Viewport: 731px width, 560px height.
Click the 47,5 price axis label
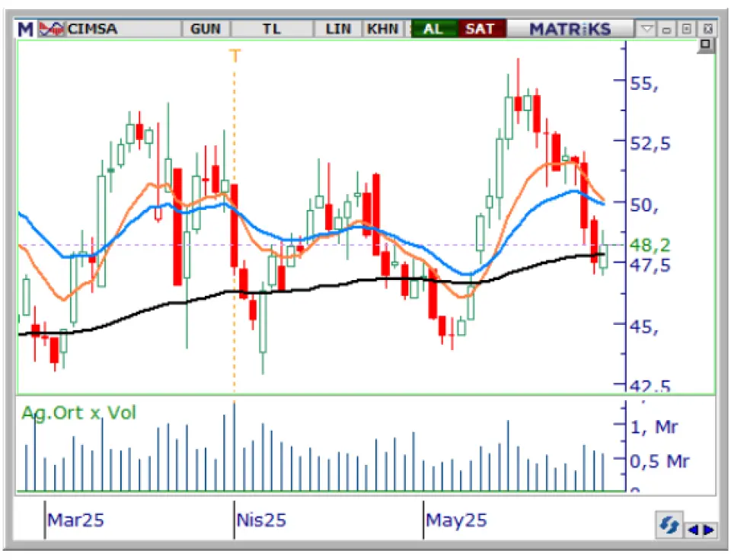coord(650,266)
